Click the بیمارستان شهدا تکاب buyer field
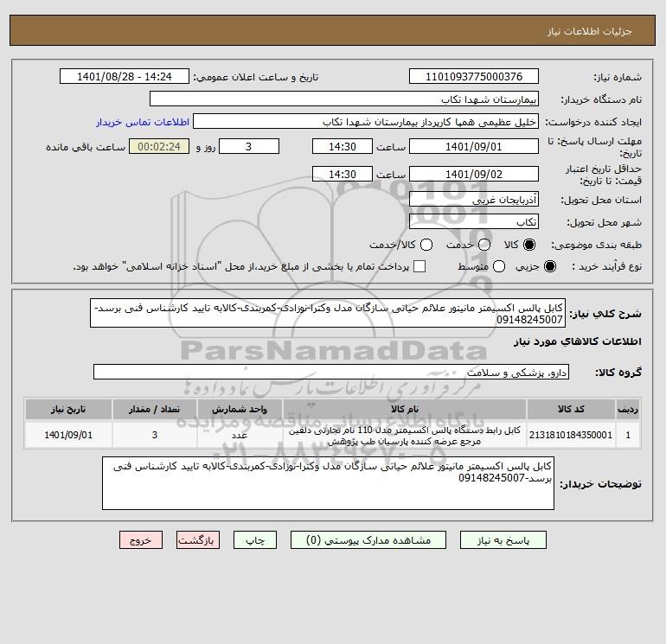This screenshot has height=644, width=666. pos(344,99)
